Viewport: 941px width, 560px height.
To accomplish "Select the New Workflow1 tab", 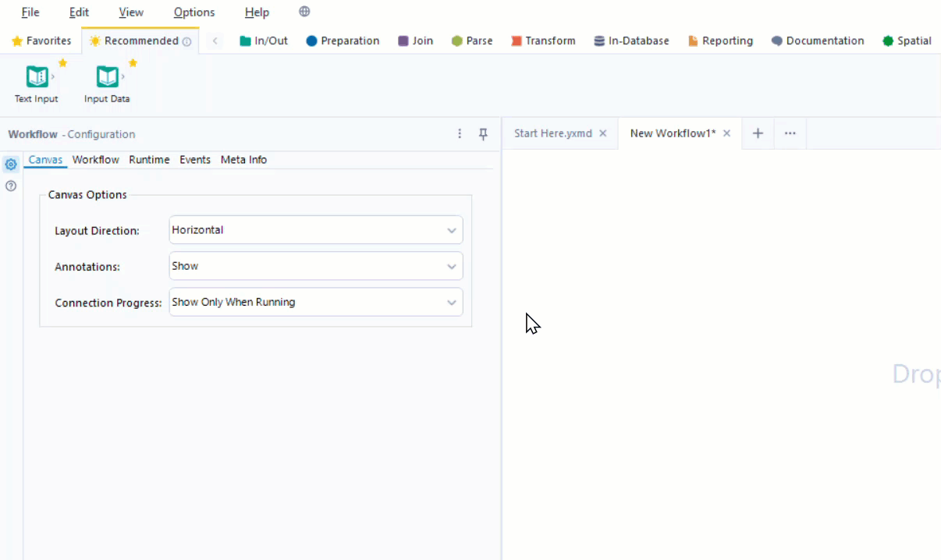I will (x=673, y=133).
